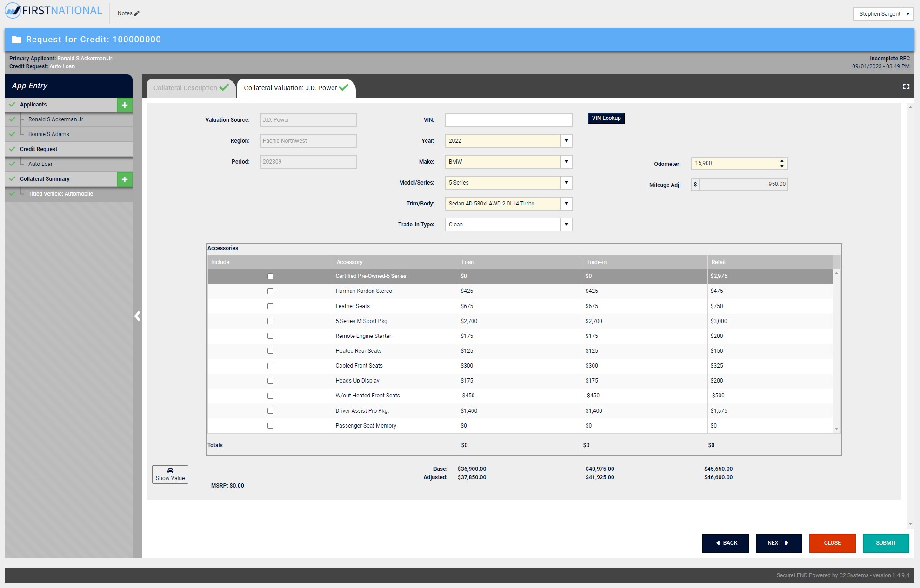Add an applicant with the green plus
This screenshot has height=588, width=920.
tap(124, 105)
